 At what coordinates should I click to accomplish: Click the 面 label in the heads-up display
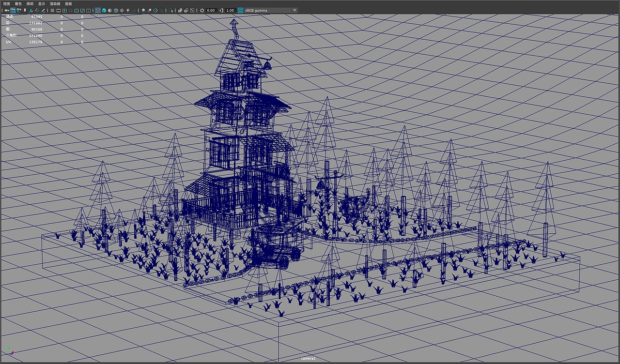(x=8, y=29)
